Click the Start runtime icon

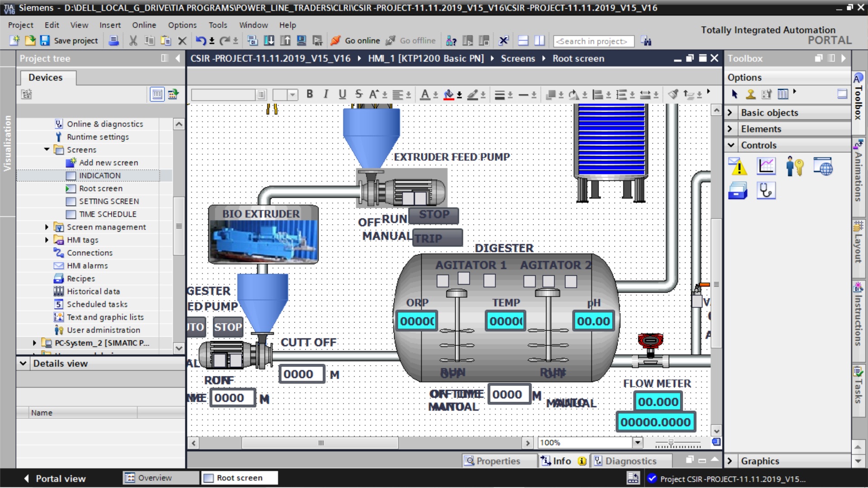click(x=318, y=41)
